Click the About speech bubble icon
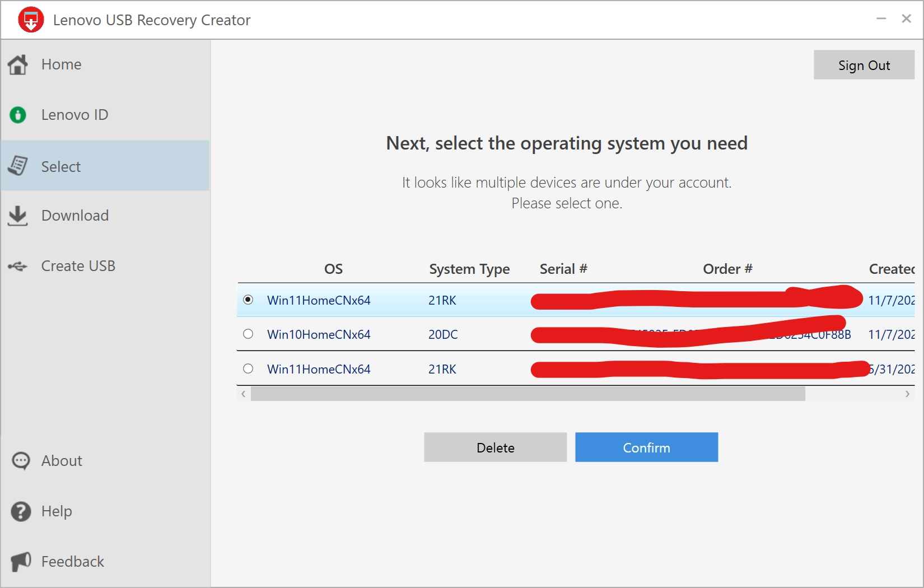The image size is (924, 588). pos(21,461)
